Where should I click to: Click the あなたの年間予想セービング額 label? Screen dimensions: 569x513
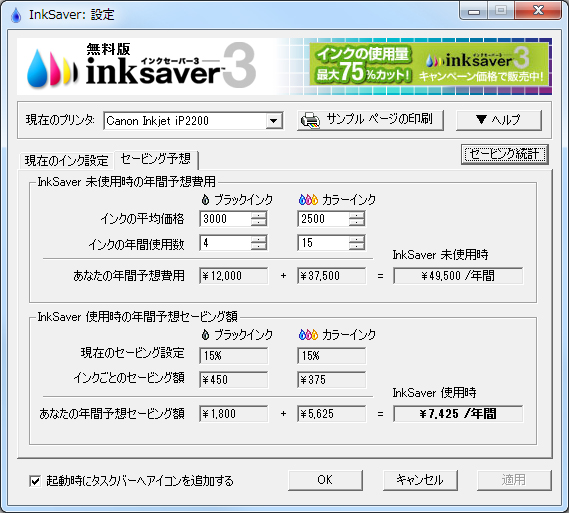112,414
